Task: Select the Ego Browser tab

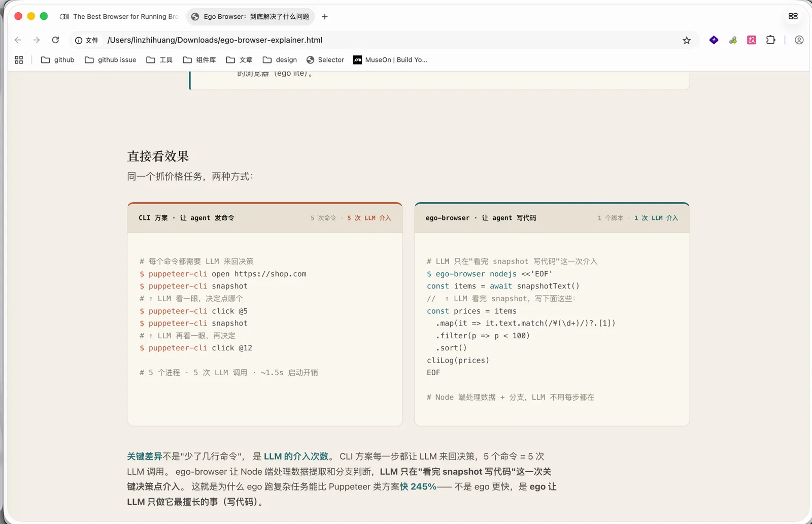Action: point(251,17)
